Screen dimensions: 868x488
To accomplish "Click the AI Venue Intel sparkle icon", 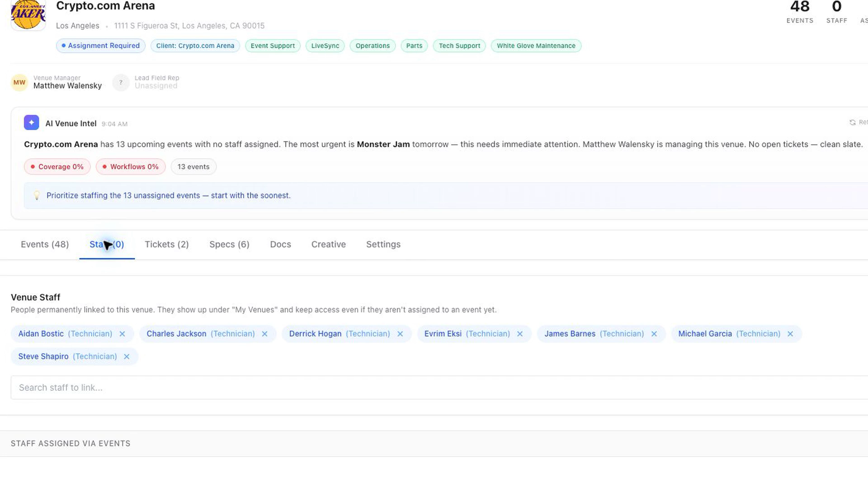I will coord(31,122).
